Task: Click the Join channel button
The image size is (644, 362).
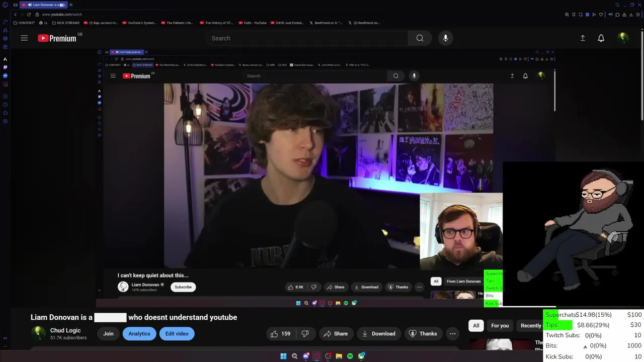Action: (x=108, y=334)
